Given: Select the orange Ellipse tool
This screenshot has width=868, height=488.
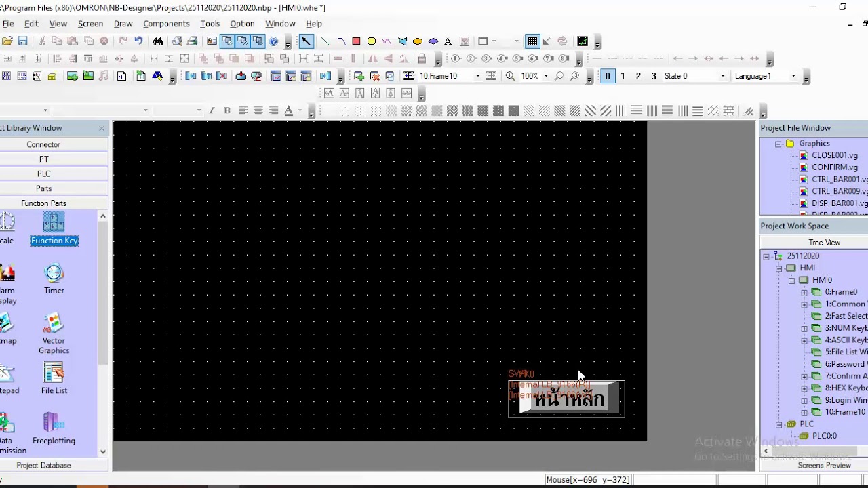Looking at the screenshot, I should click(x=418, y=41).
